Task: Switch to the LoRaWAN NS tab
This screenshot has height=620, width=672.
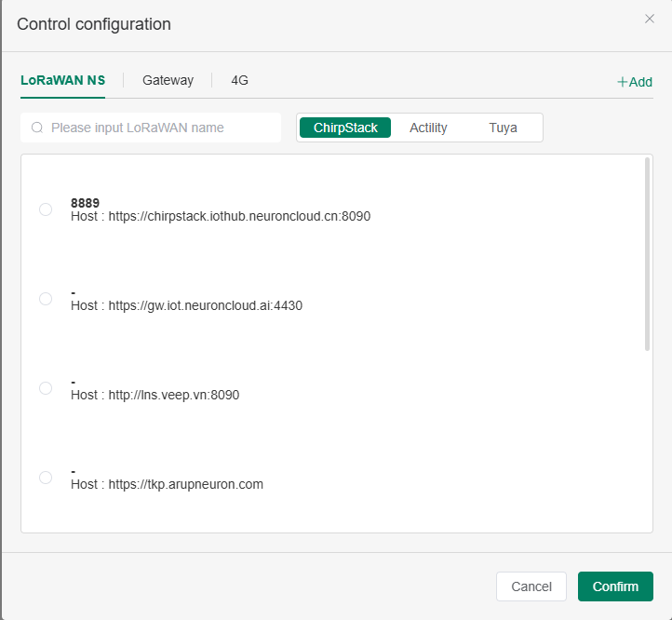Action: pos(62,80)
